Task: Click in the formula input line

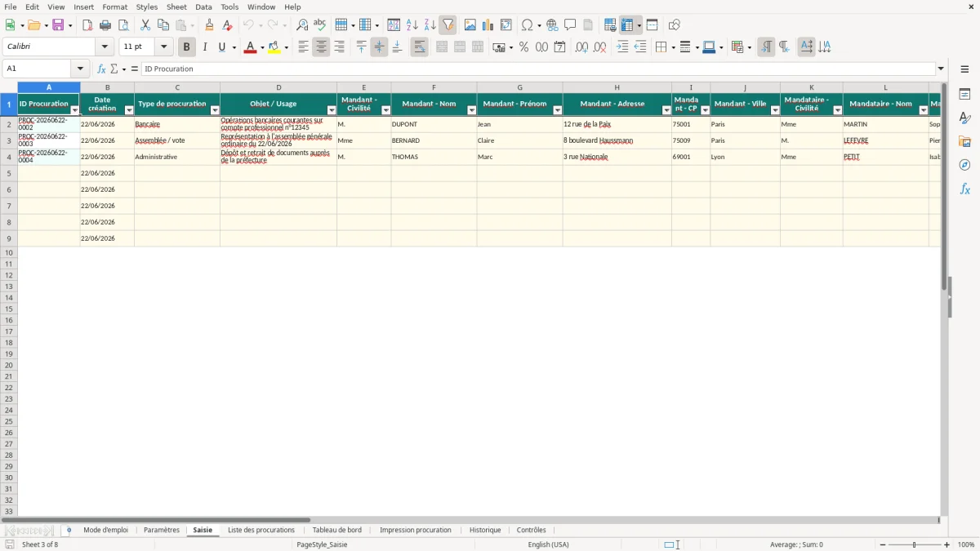Action: [x=538, y=69]
